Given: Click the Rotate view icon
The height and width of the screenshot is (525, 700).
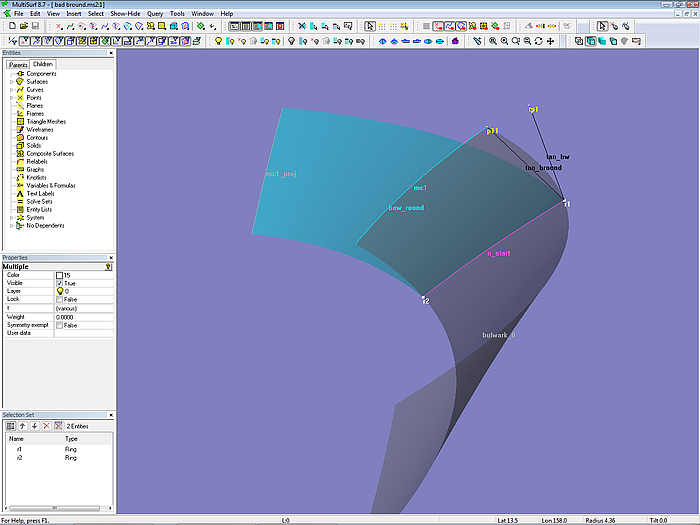Looking at the screenshot, I should [x=538, y=41].
